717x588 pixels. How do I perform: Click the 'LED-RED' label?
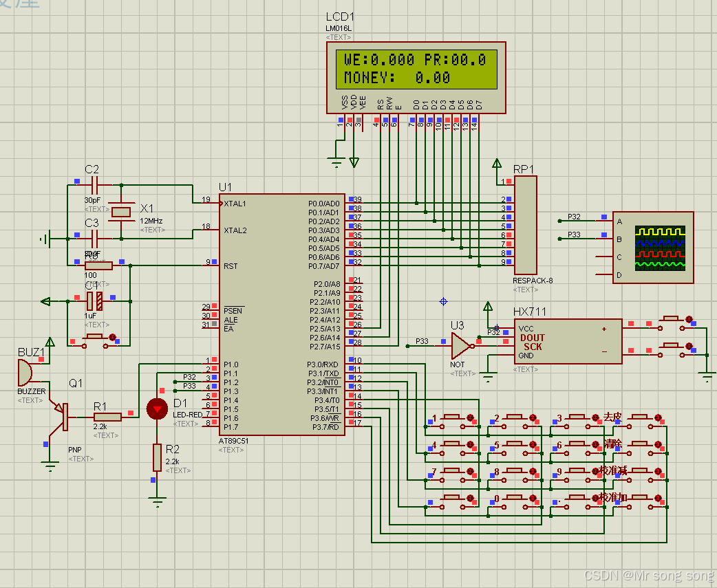(x=187, y=415)
